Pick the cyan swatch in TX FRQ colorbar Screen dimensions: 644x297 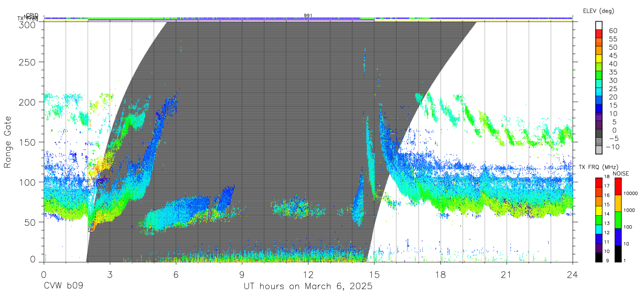click(598, 229)
